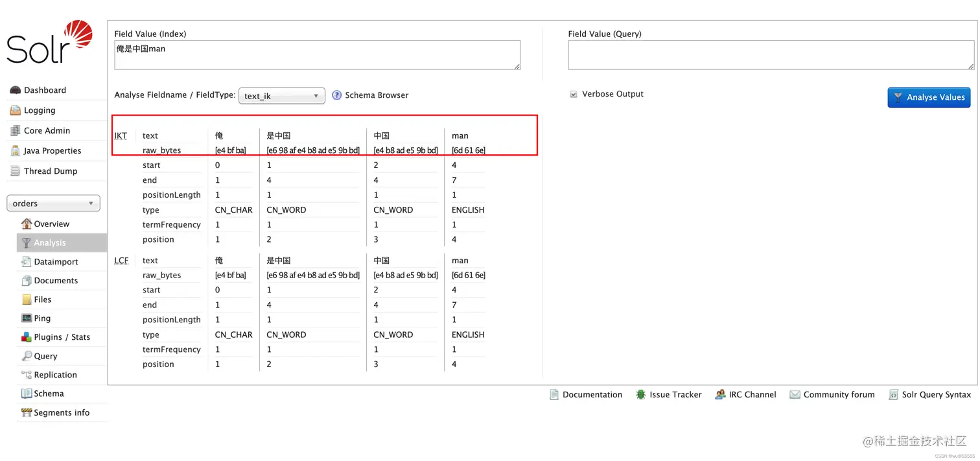The width and height of the screenshot is (980, 461).
Task: Click the Schema book icon
Action: click(x=27, y=394)
